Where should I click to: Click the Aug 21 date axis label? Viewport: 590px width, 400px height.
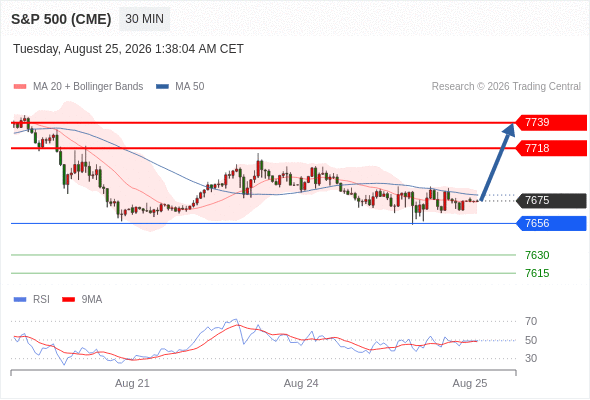click(132, 383)
